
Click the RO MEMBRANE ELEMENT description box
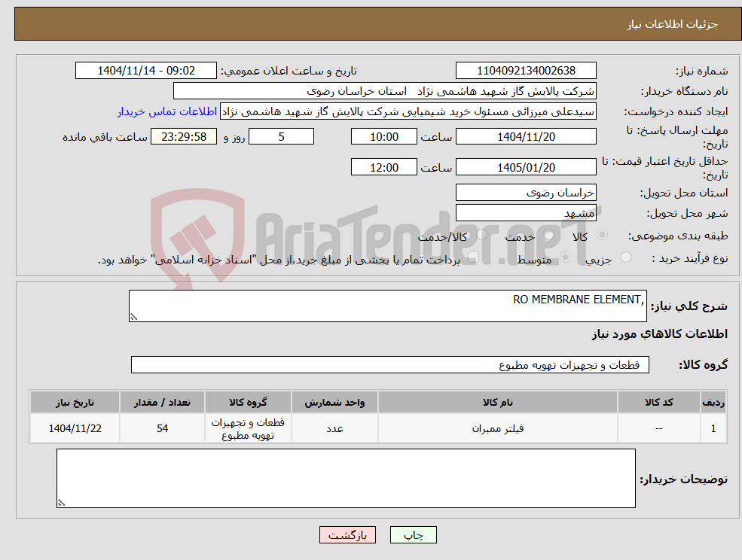click(x=387, y=306)
